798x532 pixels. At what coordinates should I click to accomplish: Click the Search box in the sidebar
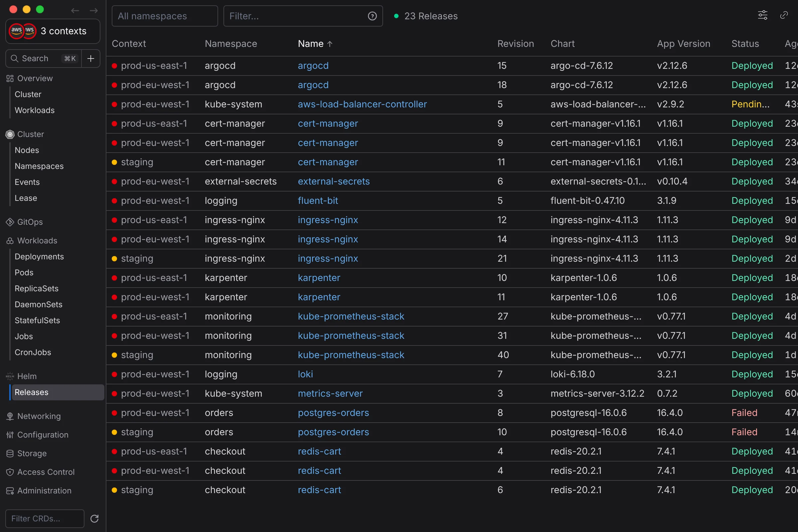[x=44, y=59]
